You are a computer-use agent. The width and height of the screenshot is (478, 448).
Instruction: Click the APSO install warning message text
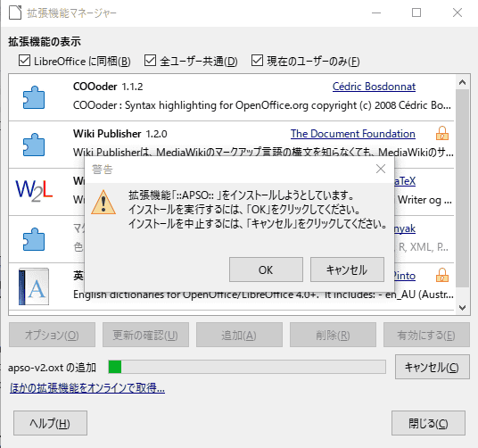[x=258, y=210]
